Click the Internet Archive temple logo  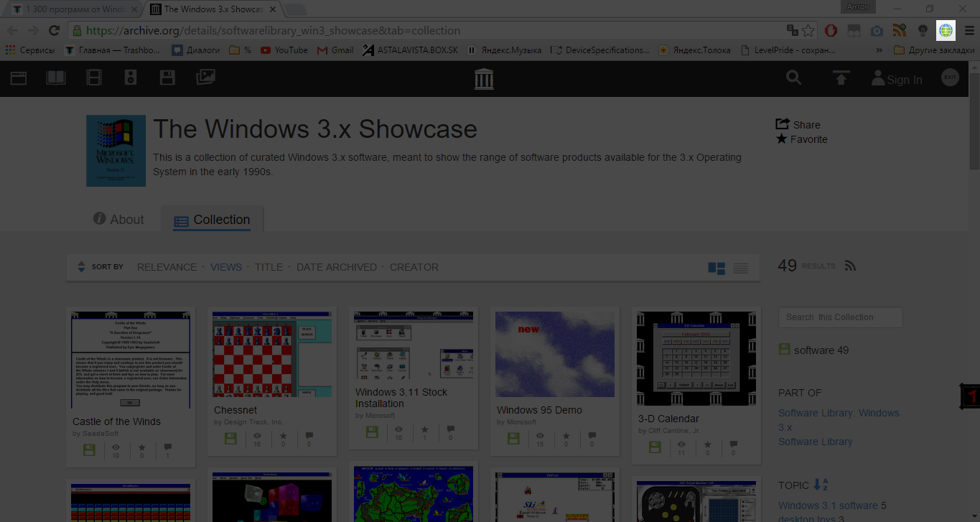pos(484,79)
